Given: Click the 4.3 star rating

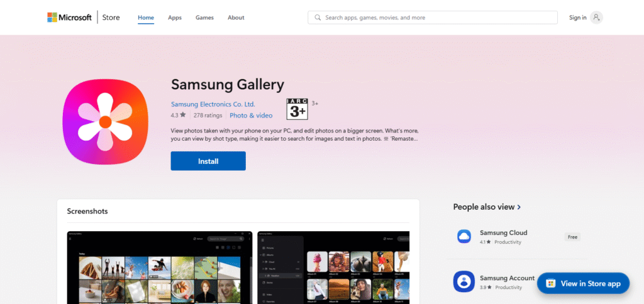Looking at the screenshot, I should pos(178,116).
